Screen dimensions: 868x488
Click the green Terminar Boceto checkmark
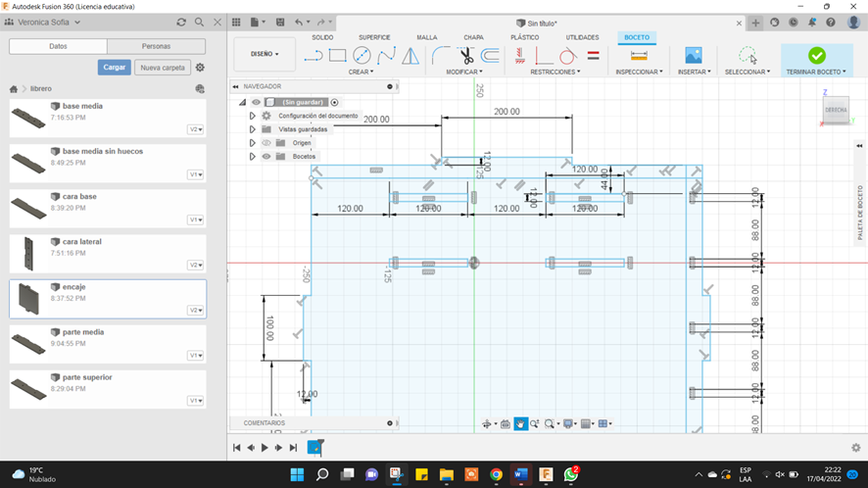816,56
